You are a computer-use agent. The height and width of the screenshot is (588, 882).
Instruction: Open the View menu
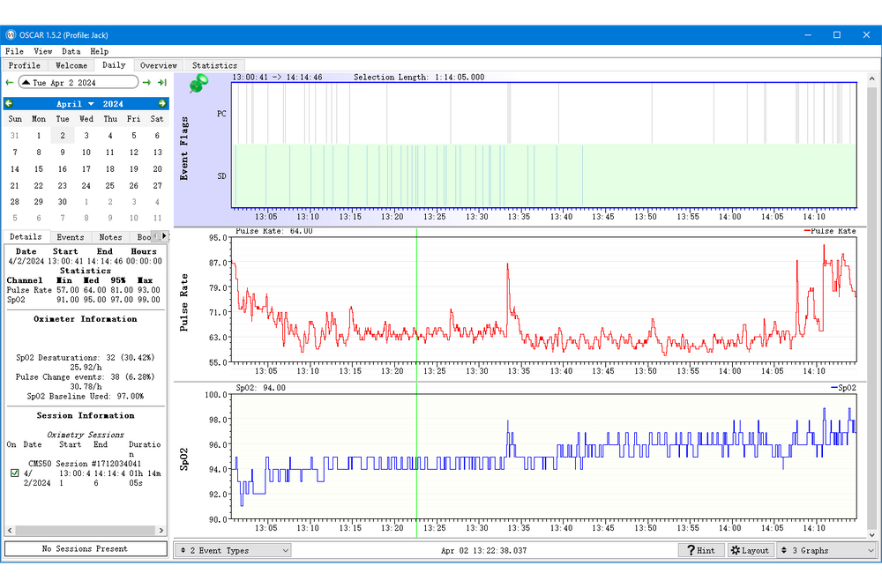tap(42, 51)
